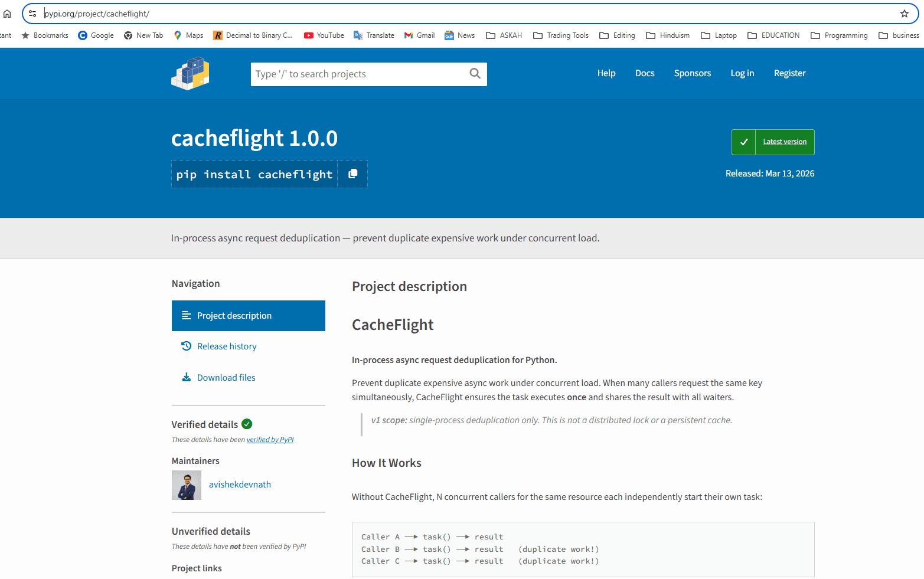The image size is (924, 579).
Task: Expand the ASKAH bookmarks folder
Action: coord(504,35)
